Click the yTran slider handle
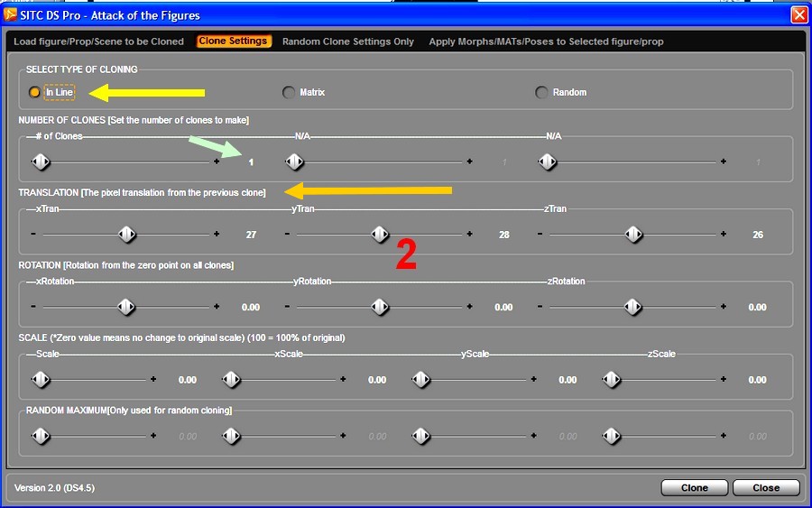This screenshot has height=508, width=812. pos(380,235)
